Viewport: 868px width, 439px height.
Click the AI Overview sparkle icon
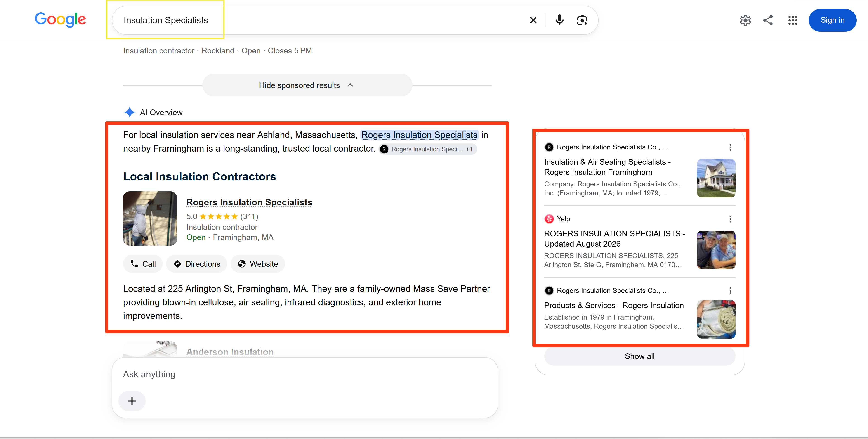129,112
